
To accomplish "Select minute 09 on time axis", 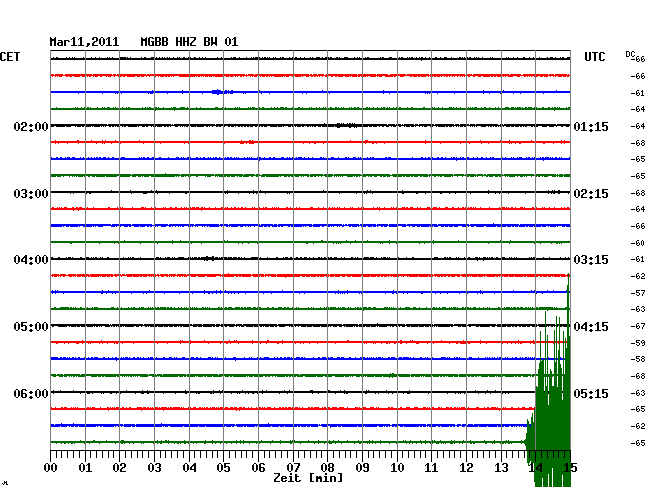I will tap(362, 467).
